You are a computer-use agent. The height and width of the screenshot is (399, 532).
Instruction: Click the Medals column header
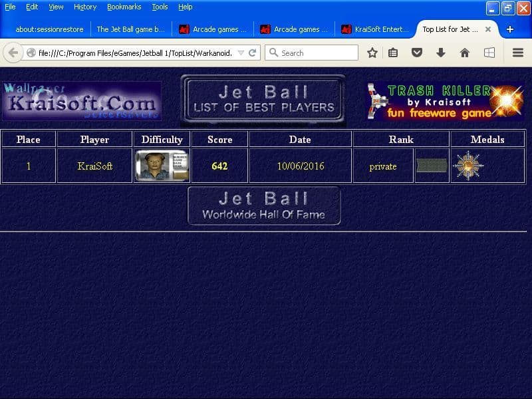coord(487,140)
